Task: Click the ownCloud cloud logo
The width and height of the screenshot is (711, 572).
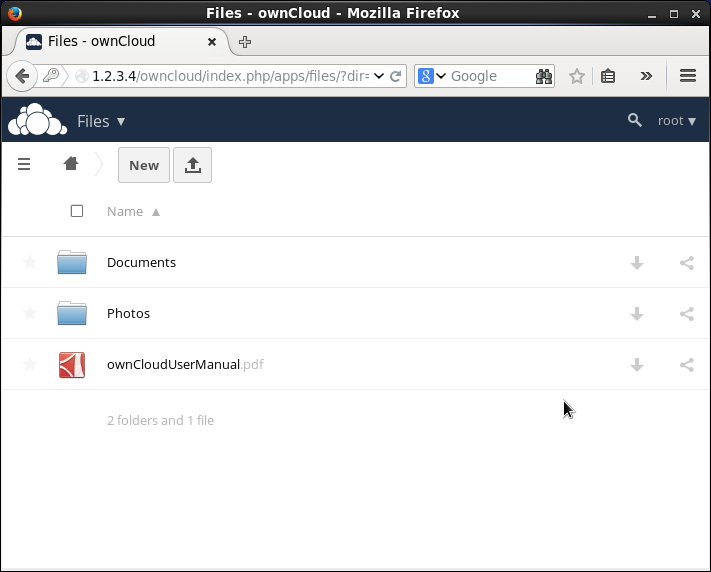Action: click(38, 120)
